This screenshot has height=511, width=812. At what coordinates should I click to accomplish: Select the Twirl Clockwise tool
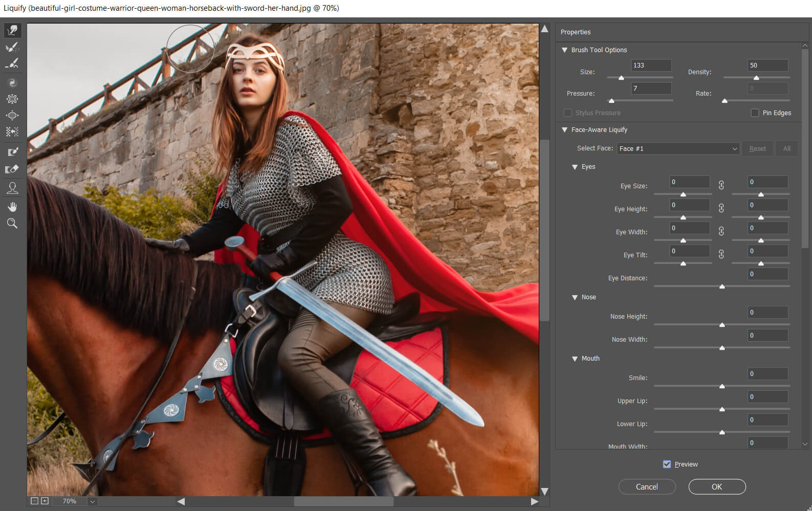[x=12, y=82]
